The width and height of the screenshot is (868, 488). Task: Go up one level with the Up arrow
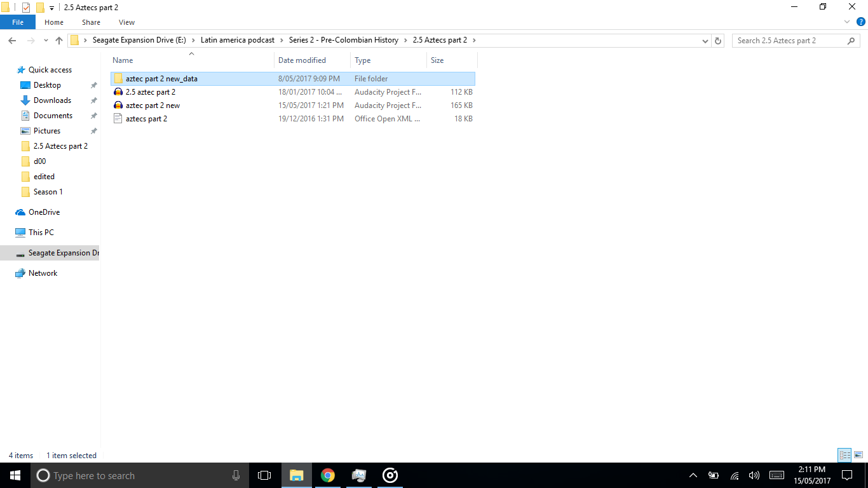tap(59, 40)
